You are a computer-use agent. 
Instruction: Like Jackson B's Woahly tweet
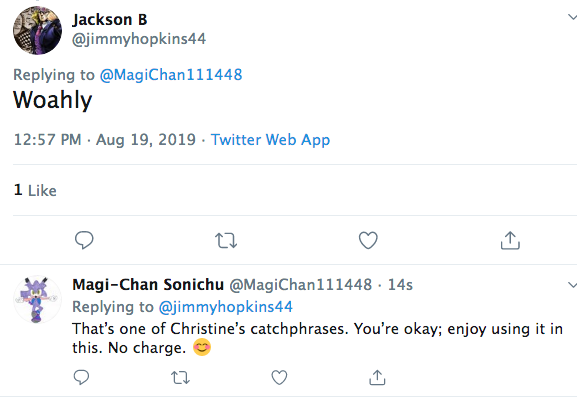(368, 240)
